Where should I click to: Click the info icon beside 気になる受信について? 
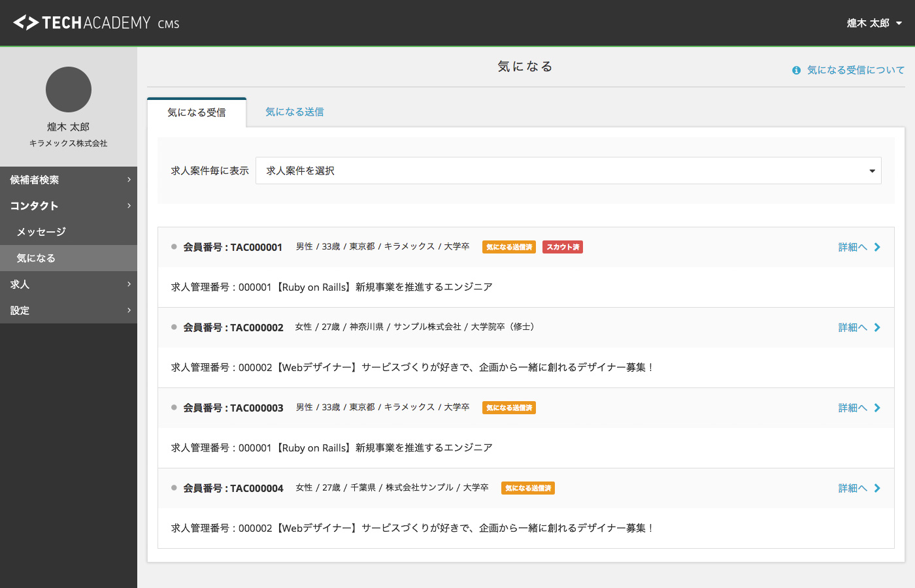click(x=796, y=71)
